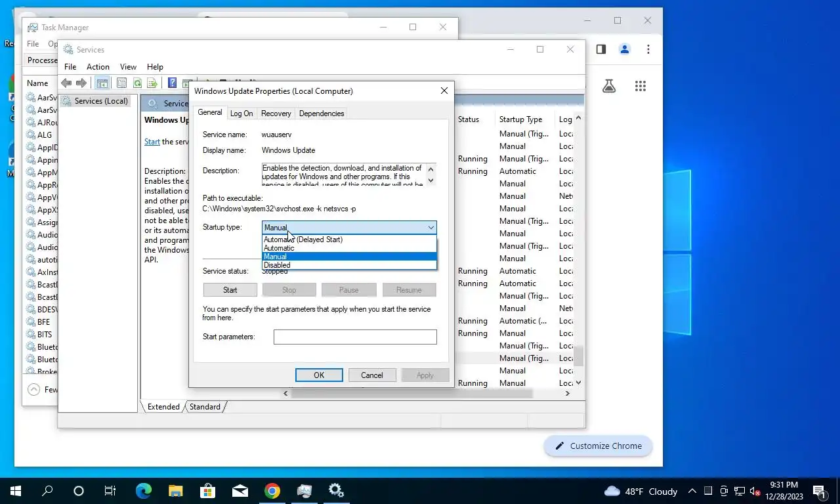
Task: Open Microsoft Store taskbar icon
Action: [207, 491]
